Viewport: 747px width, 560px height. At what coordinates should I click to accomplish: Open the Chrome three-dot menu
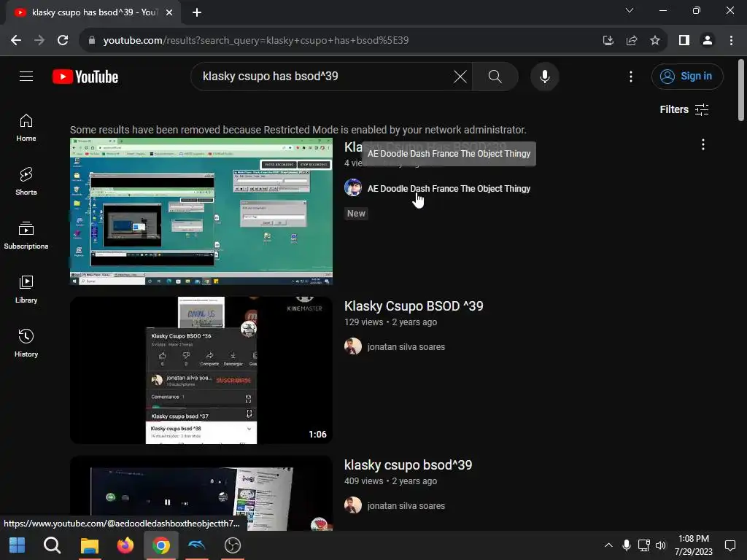click(731, 40)
